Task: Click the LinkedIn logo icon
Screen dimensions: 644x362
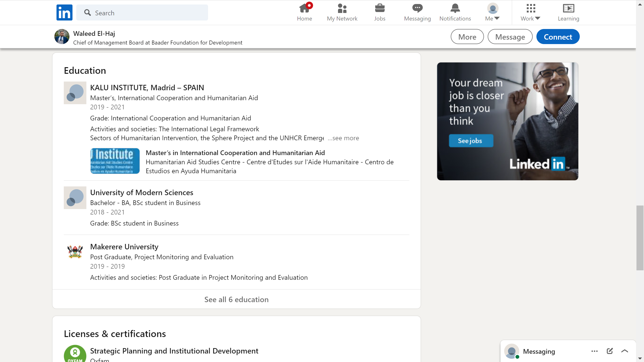Action: point(64,12)
